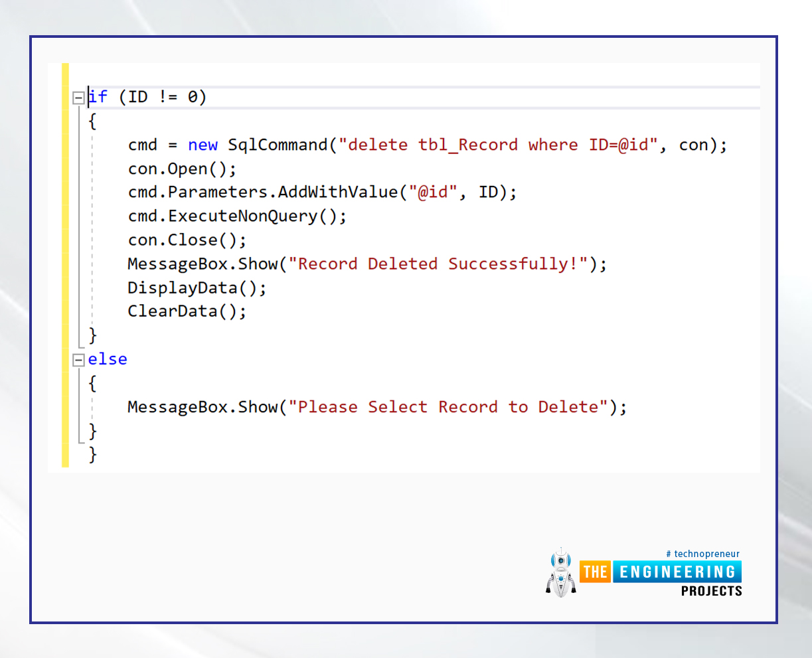Click the ClearData(); call
The width and height of the screenshot is (812, 658).
tap(187, 311)
